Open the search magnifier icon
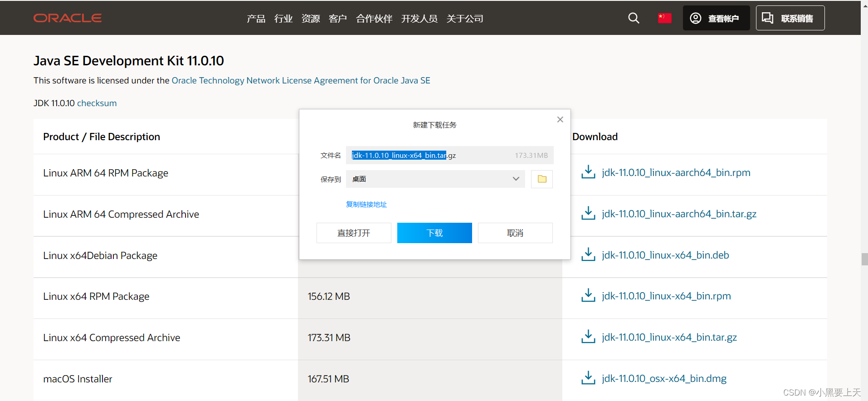 634,18
